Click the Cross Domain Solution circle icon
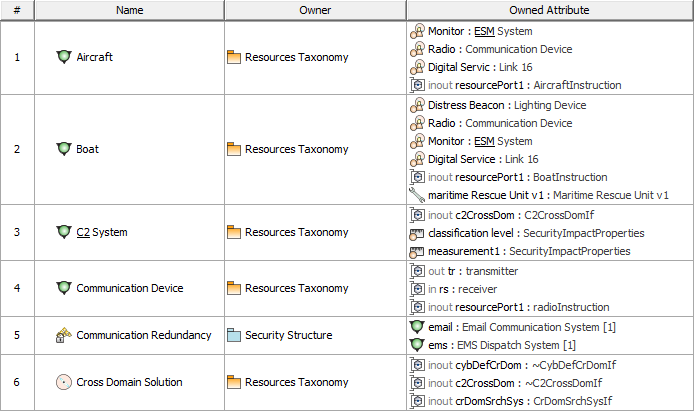This screenshot has height=411, width=694. [x=64, y=382]
